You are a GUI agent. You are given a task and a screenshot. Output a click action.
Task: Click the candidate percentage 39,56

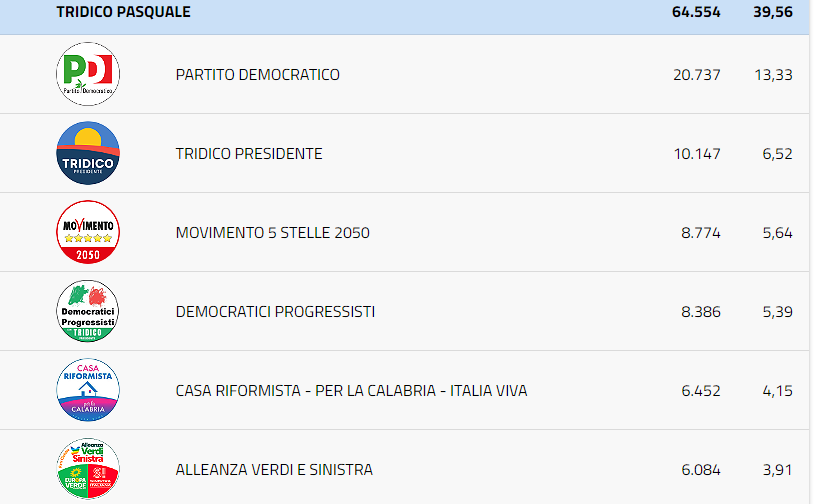[773, 12]
